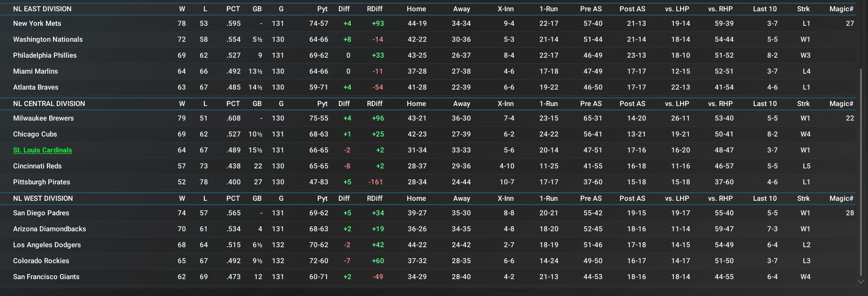
Task: Select the Marlins 12-15 vs. LHP record
Action: tap(681, 71)
